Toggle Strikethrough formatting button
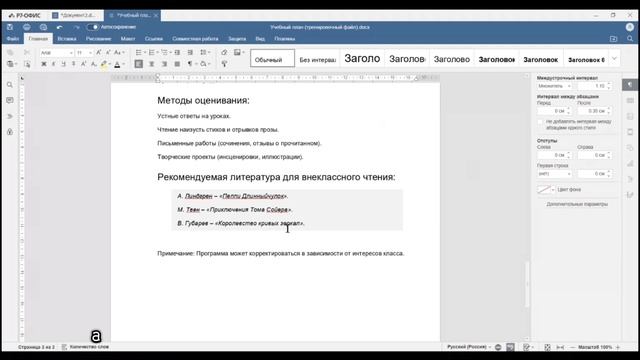640x360 pixels. click(73, 64)
